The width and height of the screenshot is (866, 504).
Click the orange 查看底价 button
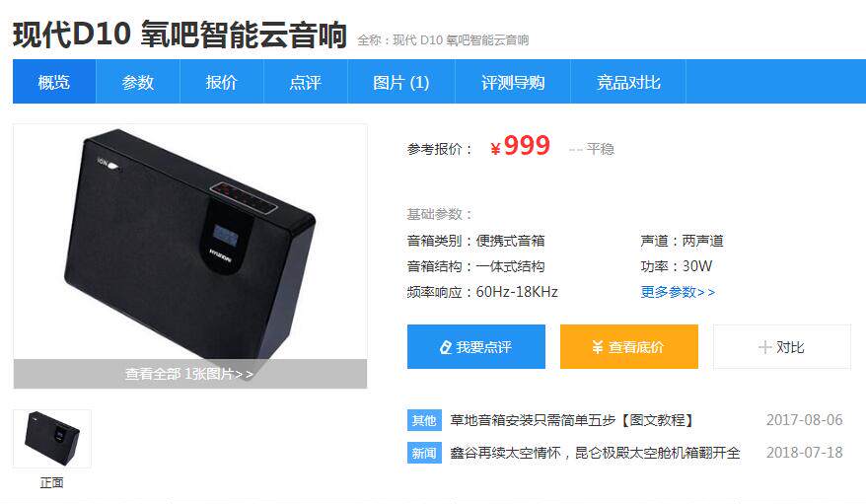pos(629,346)
